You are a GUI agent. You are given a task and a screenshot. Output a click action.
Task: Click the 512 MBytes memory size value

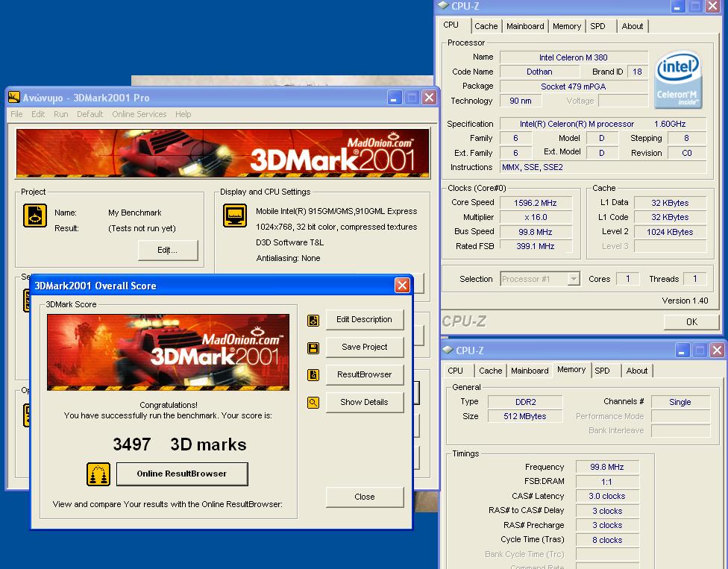pyautogui.click(x=526, y=416)
